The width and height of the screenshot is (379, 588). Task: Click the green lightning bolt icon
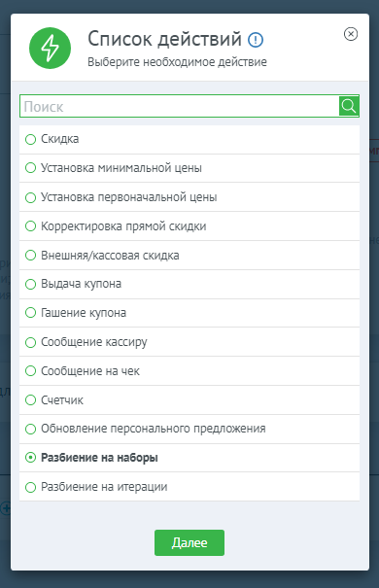50,48
